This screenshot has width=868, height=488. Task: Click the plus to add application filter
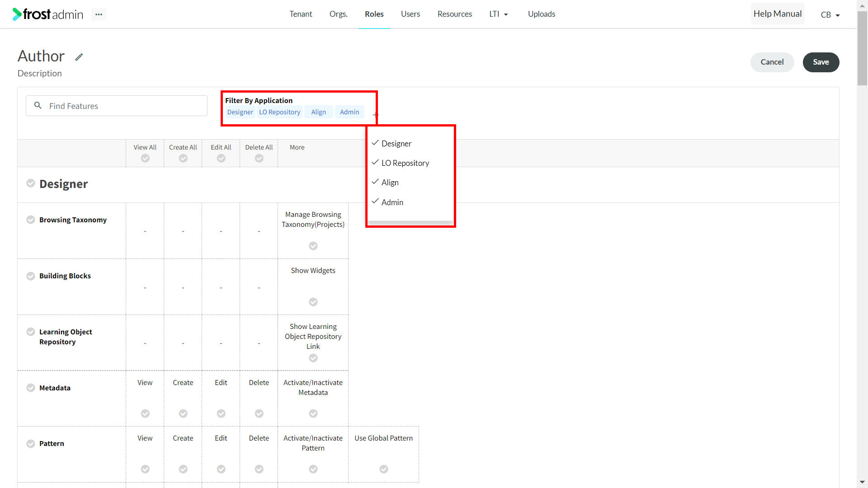[375, 114]
